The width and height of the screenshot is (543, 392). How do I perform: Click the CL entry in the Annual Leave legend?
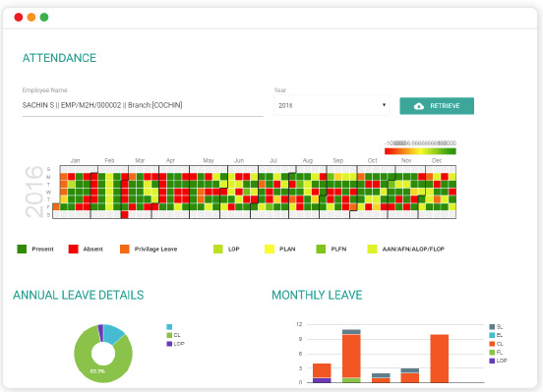[173, 335]
